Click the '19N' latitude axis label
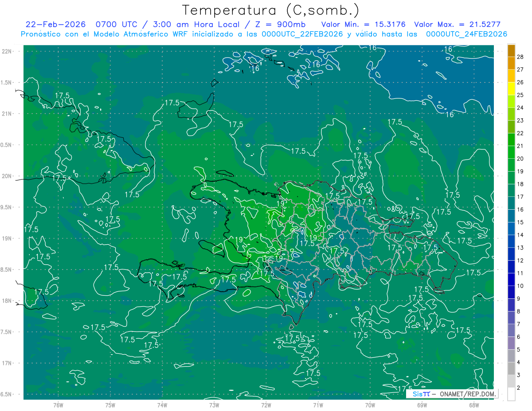Image resolution: width=532 pixels, height=411 pixels. 7,238
